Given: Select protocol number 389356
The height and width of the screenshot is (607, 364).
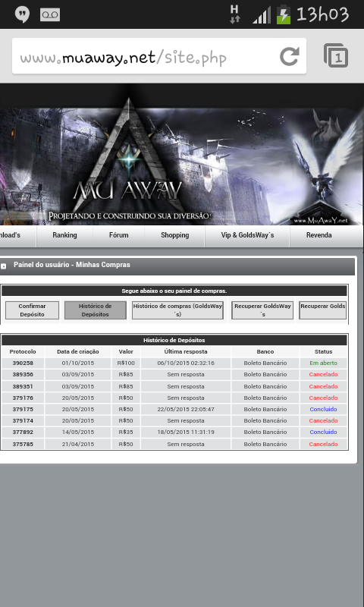Looking at the screenshot, I should 23,374.
